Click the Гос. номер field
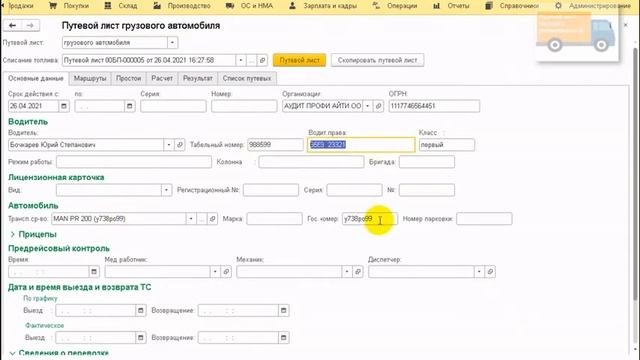The width and height of the screenshot is (640, 360). pos(369,219)
